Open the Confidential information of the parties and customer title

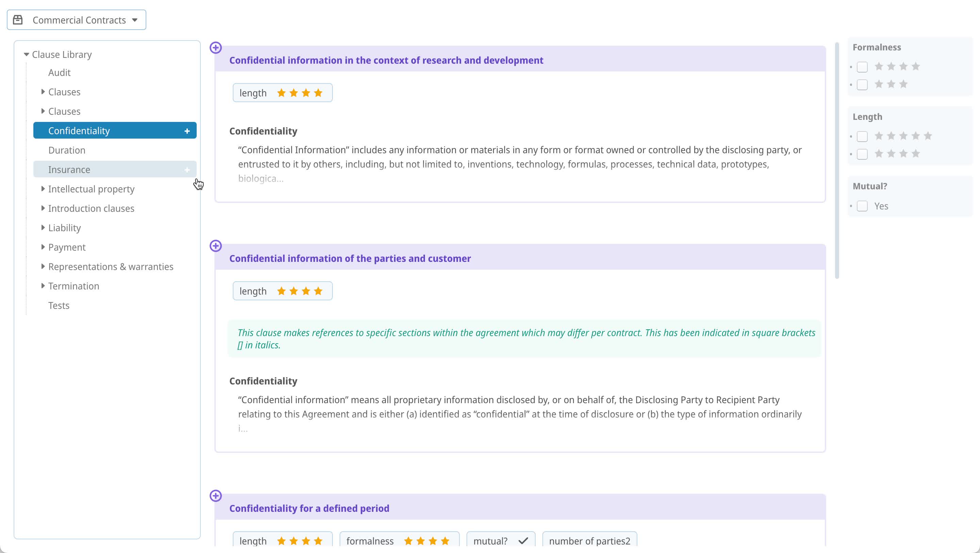pyautogui.click(x=349, y=258)
